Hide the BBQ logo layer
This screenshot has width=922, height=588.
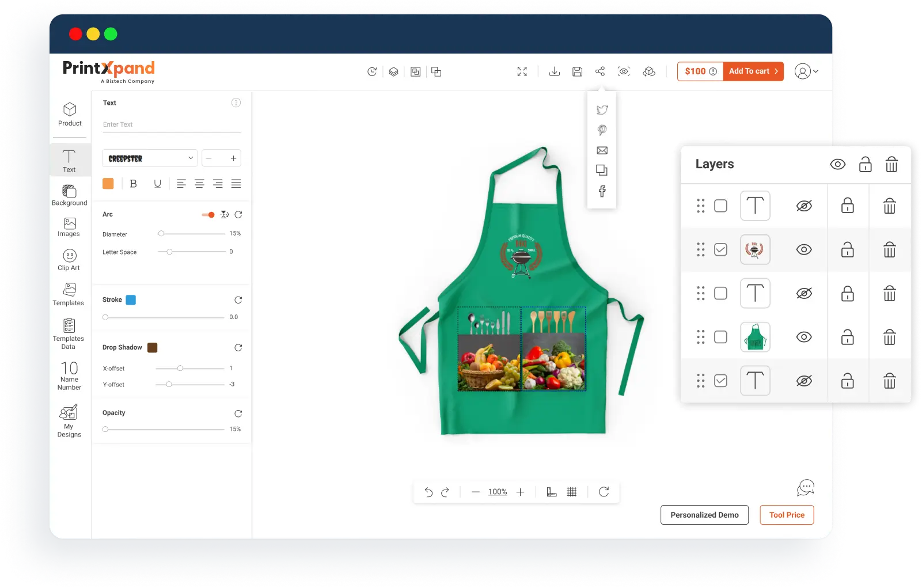pos(804,249)
